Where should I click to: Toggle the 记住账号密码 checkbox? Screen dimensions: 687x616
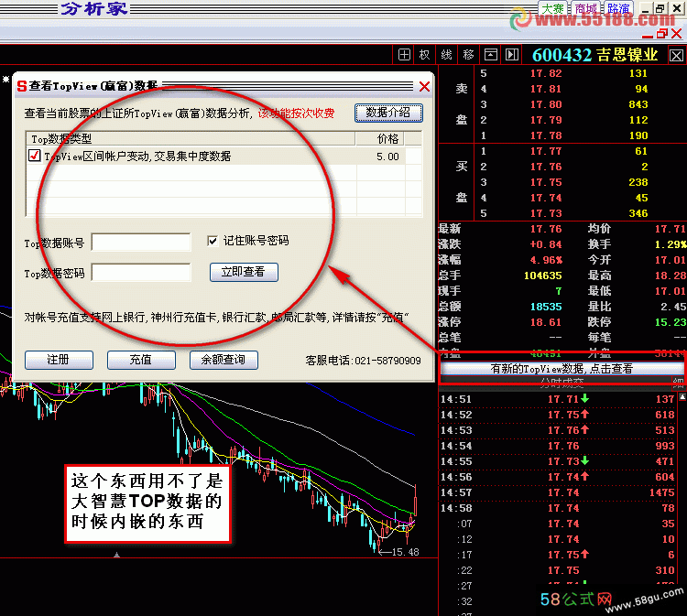(x=213, y=241)
